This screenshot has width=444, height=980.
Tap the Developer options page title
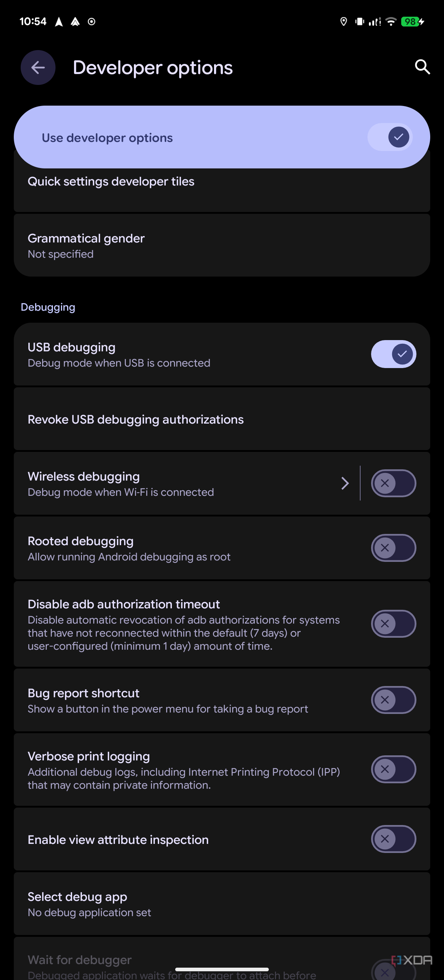point(152,68)
